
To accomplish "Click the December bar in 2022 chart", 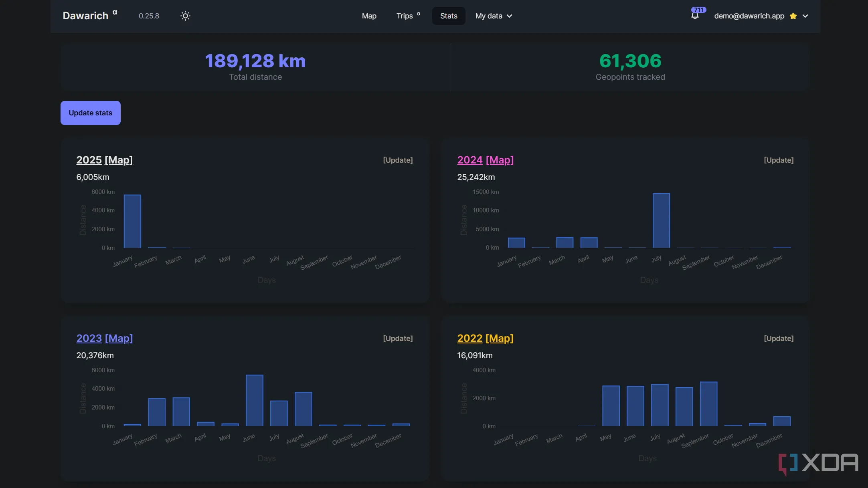I will [782, 421].
